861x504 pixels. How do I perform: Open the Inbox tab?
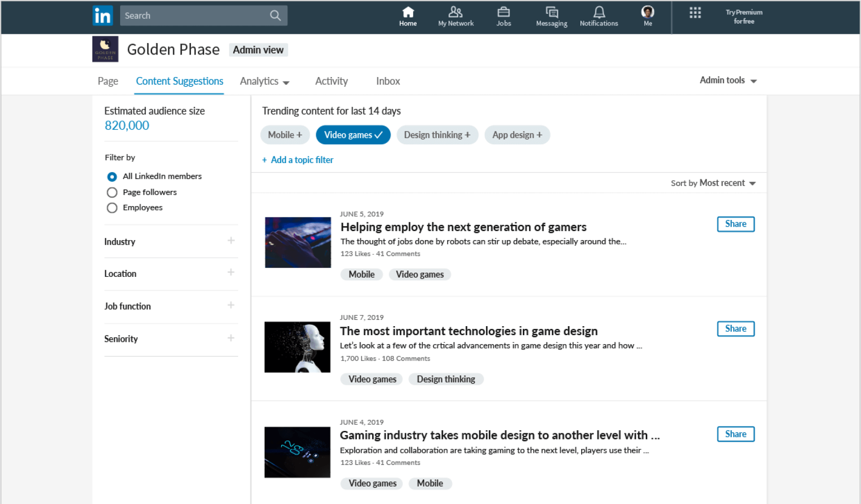pos(387,81)
